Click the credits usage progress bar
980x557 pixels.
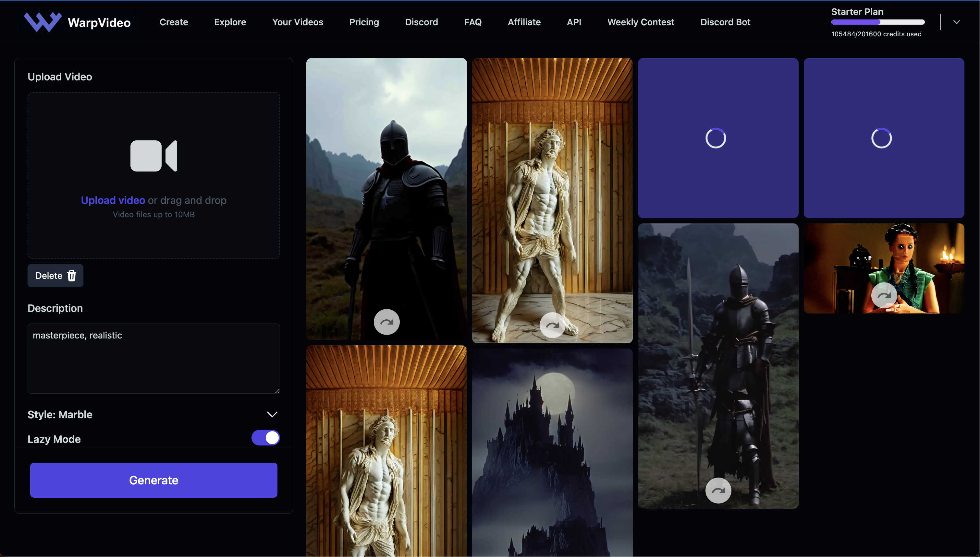point(877,22)
